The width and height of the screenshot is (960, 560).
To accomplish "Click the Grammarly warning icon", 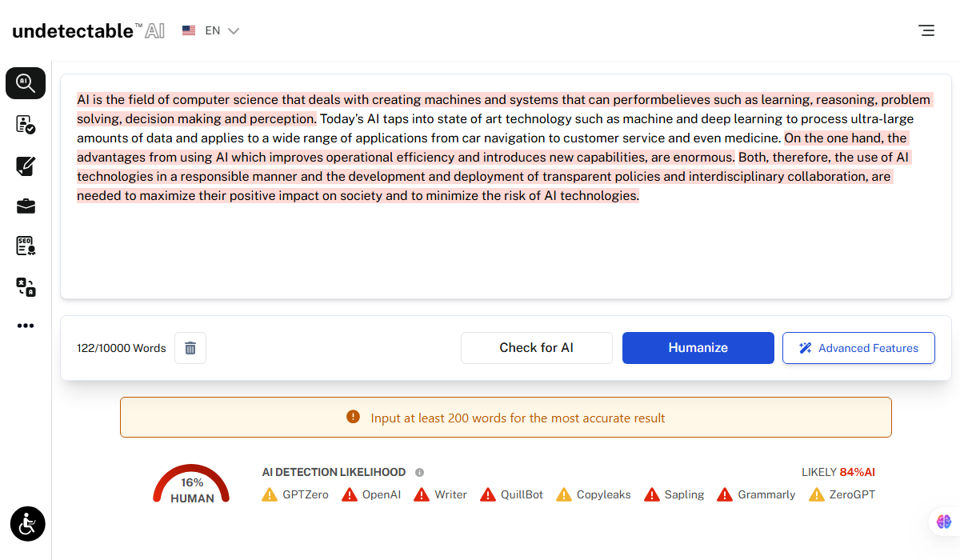I will [725, 494].
